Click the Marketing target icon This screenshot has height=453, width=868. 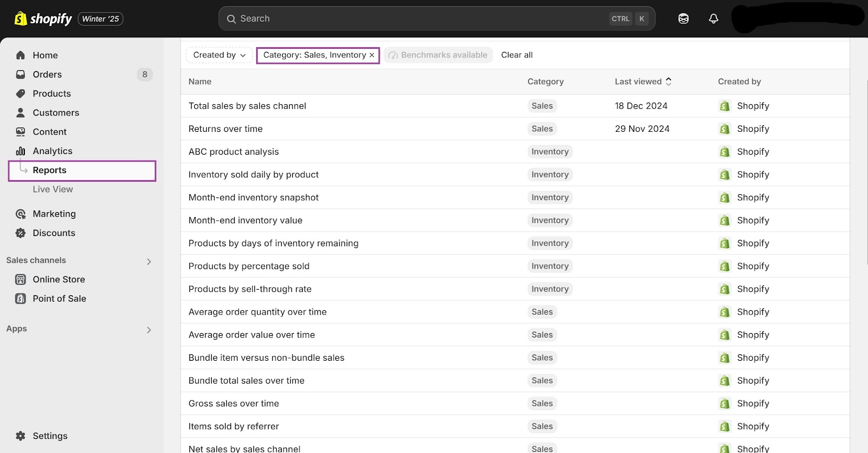tap(21, 214)
